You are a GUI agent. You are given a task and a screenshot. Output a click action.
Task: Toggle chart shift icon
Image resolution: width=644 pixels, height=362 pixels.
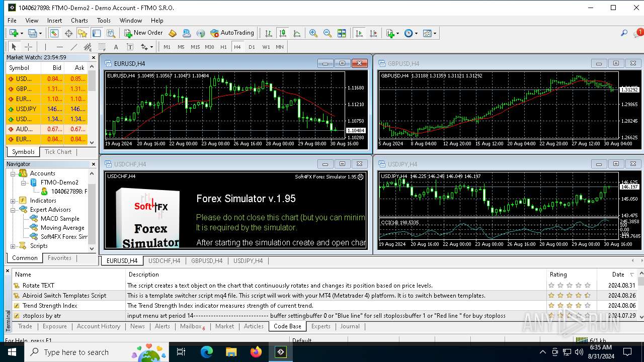click(373, 33)
